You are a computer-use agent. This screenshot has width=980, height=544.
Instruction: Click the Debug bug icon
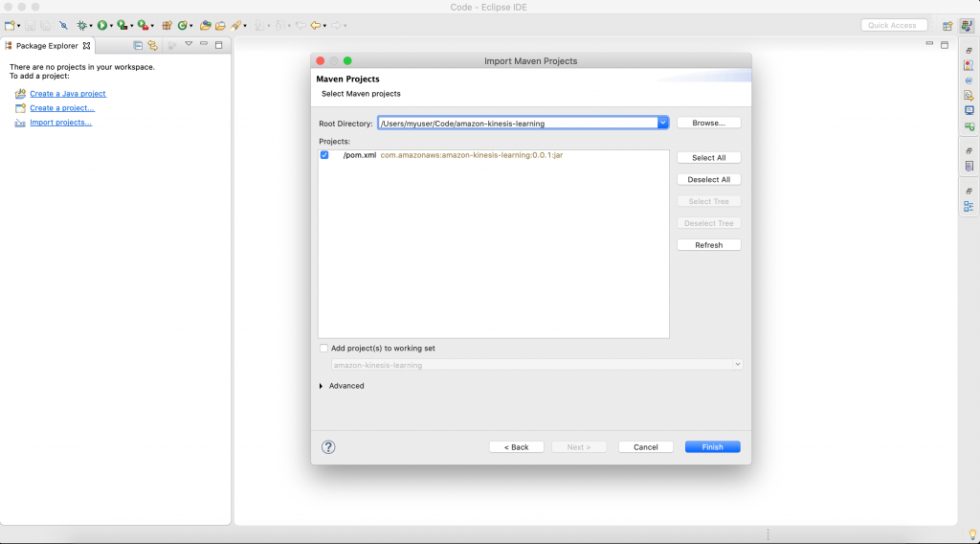pyautogui.click(x=82, y=26)
